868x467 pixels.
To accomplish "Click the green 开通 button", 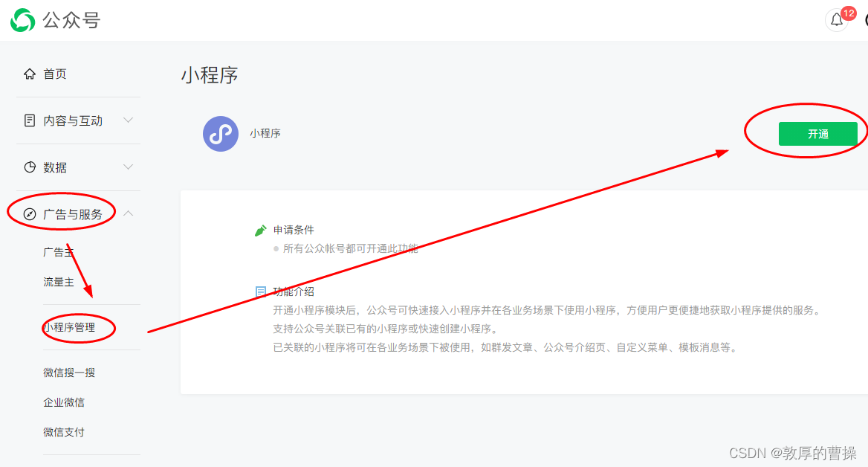I will (817, 134).
